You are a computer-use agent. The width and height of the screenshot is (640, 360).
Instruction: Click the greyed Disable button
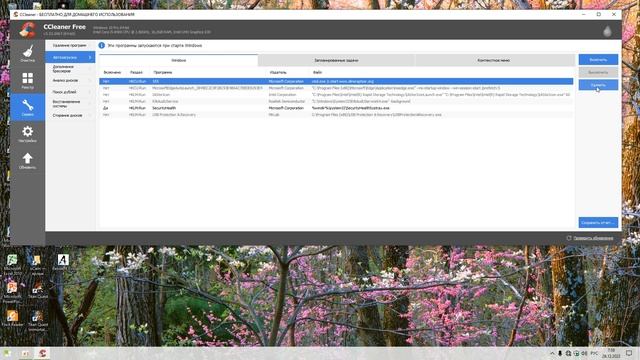pyautogui.click(x=598, y=72)
